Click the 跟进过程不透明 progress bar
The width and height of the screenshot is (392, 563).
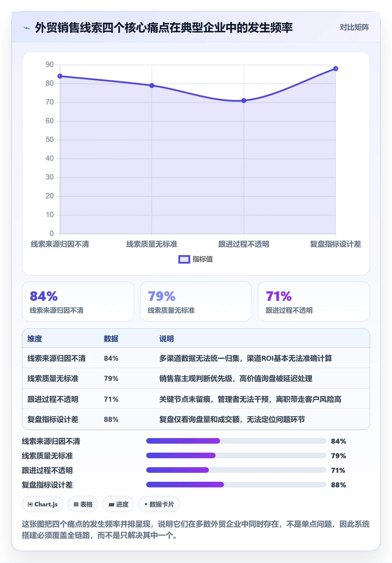point(236,470)
